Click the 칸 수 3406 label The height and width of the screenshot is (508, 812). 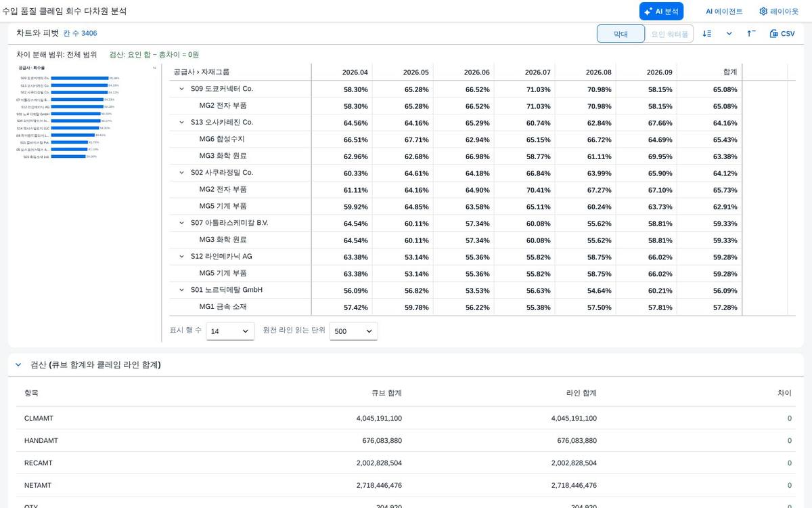pos(80,33)
